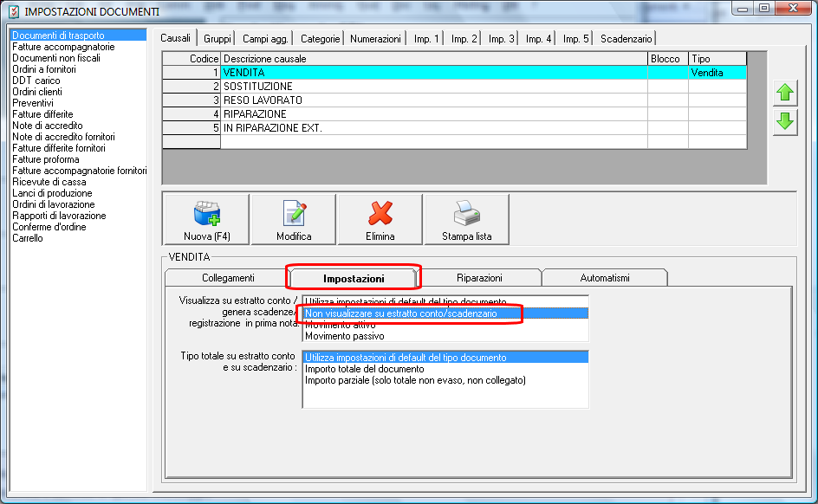The height and width of the screenshot is (504, 818).
Task: Move causale down with green down arrow
Action: [785, 122]
